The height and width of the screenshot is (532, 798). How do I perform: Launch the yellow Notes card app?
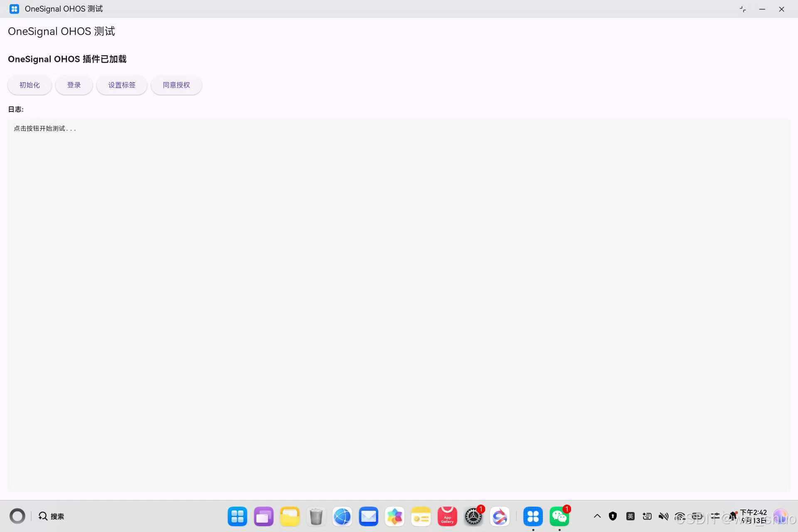point(421,517)
